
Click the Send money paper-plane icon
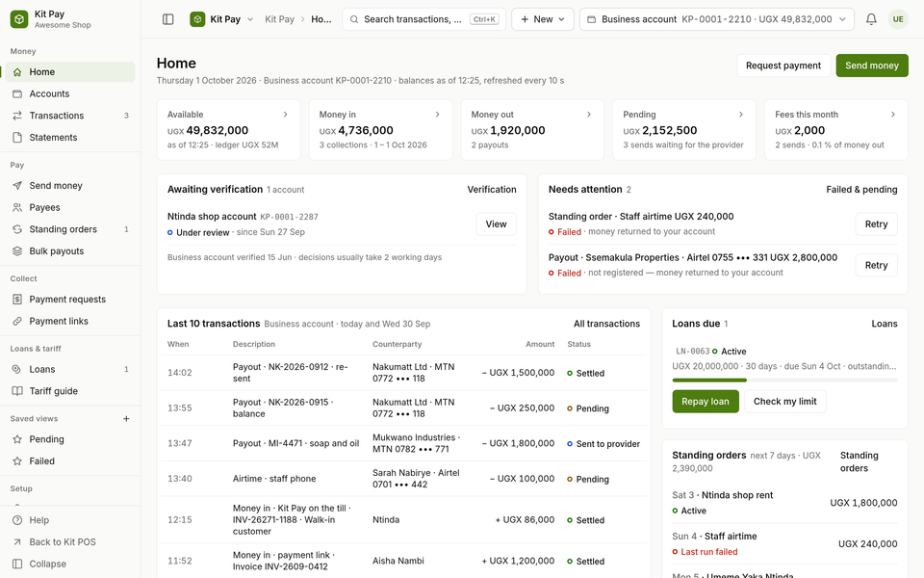(x=17, y=186)
